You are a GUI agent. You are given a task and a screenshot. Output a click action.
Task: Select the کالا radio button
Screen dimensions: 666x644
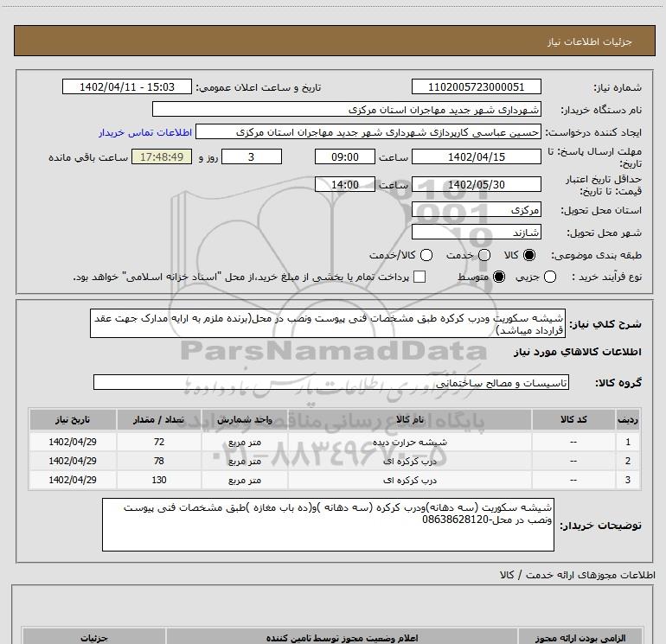pyautogui.click(x=529, y=256)
